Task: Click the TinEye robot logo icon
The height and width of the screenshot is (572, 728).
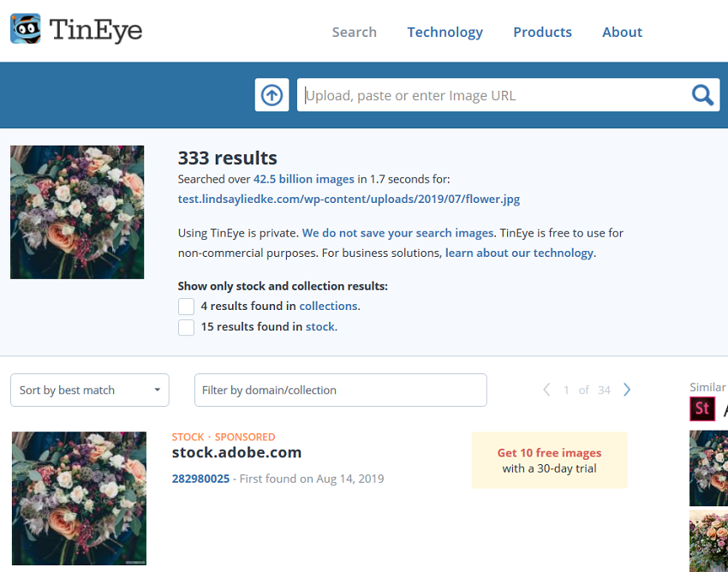Action: pos(26,29)
